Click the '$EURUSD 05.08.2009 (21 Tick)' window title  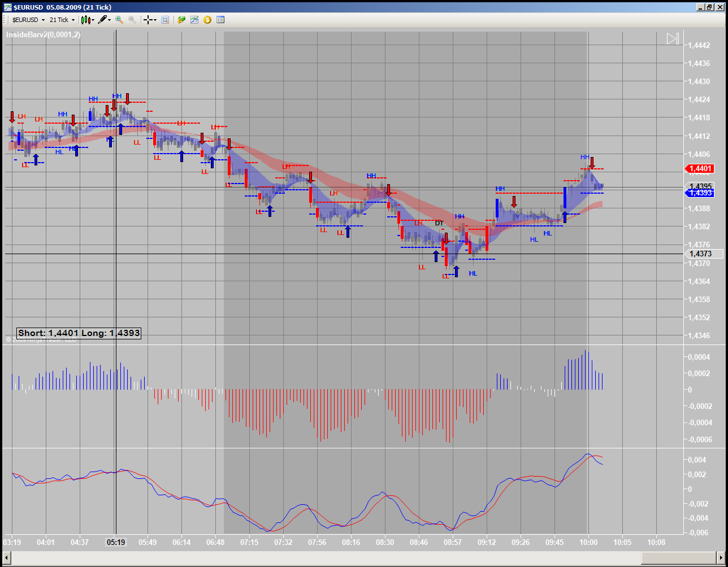point(62,7)
